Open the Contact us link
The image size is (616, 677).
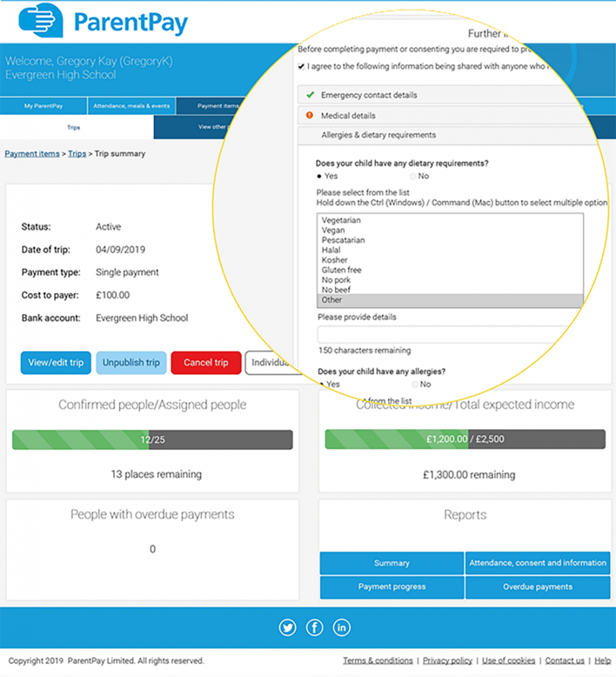coord(564,660)
